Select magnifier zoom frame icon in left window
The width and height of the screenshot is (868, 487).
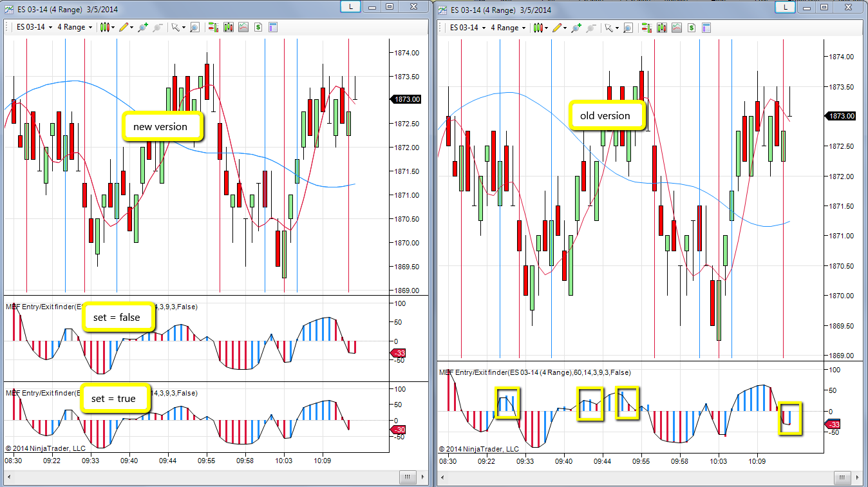pos(194,27)
